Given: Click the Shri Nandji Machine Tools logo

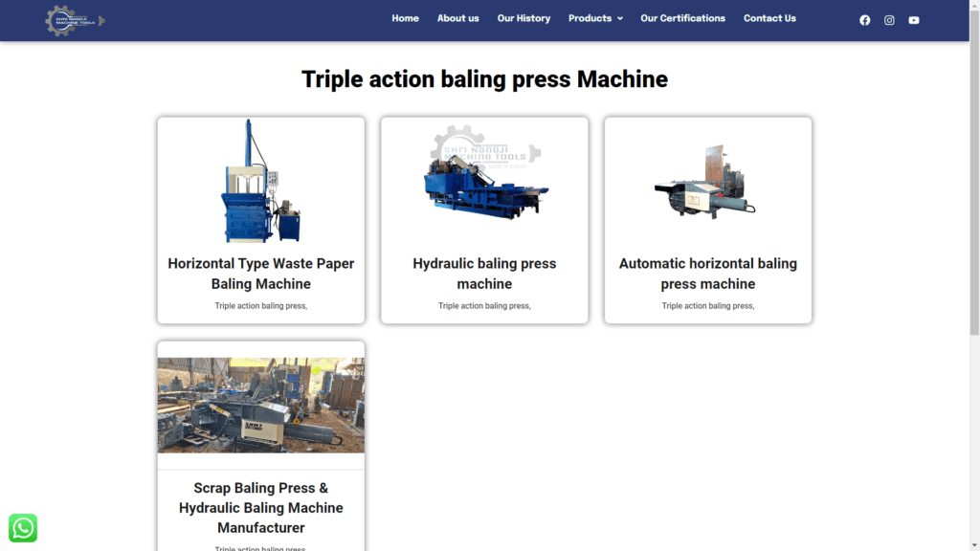Looking at the screenshot, I should [75, 20].
